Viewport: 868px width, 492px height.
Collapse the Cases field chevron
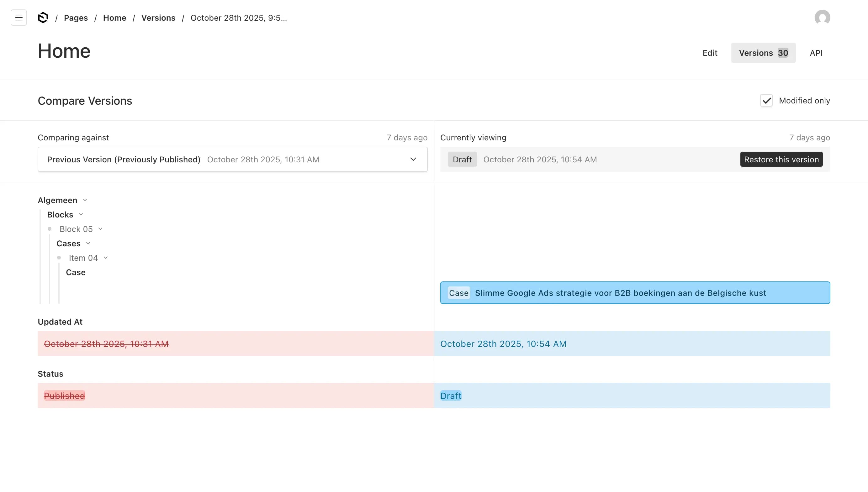tap(88, 243)
